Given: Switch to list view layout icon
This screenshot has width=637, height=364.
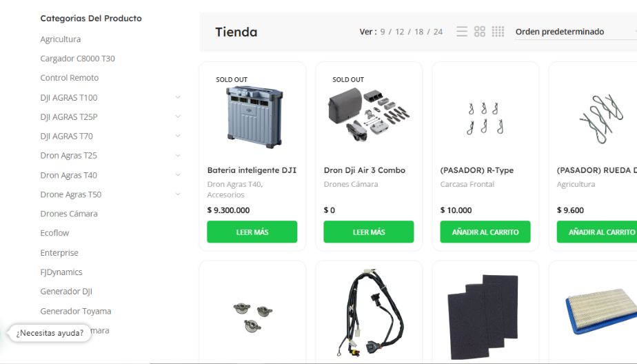Looking at the screenshot, I should pyautogui.click(x=462, y=32).
